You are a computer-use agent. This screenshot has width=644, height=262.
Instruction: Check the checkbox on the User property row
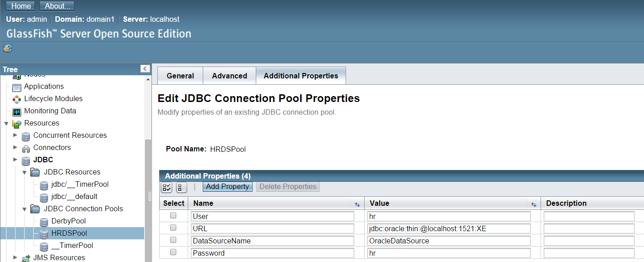(x=173, y=215)
